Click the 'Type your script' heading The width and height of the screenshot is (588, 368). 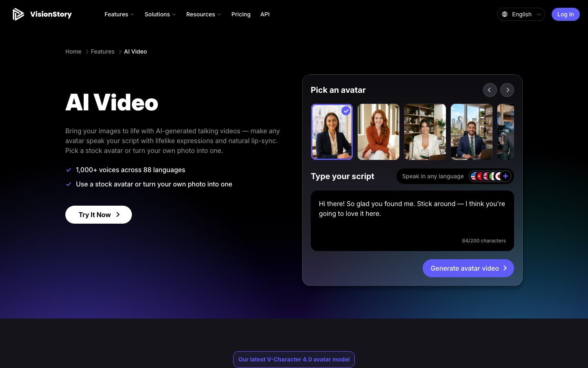[342, 176]
